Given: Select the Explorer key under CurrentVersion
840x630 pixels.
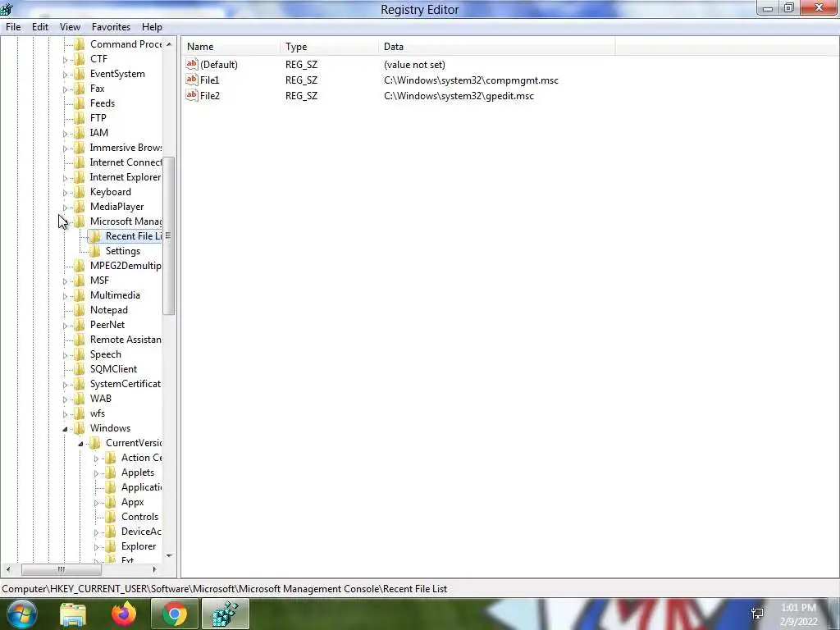Looking at the screenshot, I should 138,546.
